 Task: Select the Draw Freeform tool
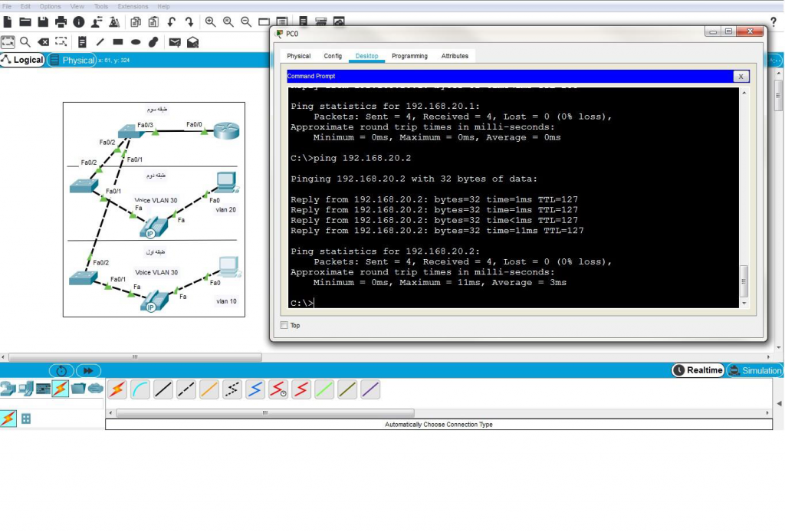point(153,42)
